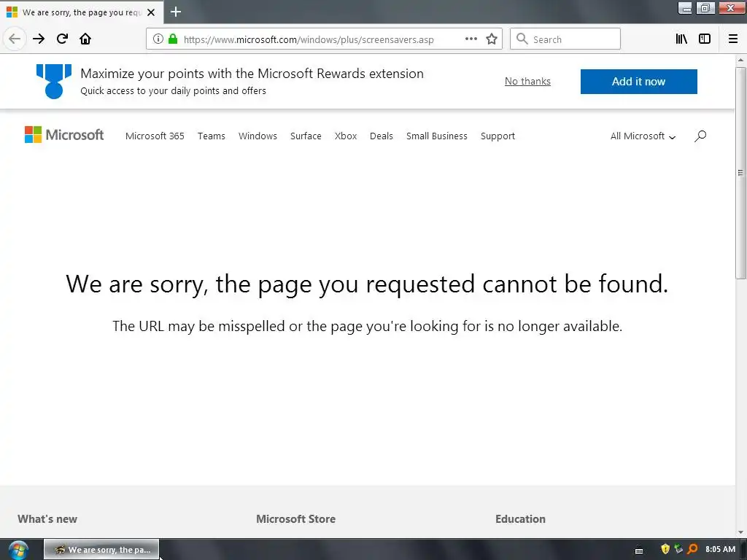This screenshot has width=747, height=560.
Task: Click the orange magnifier tray icon
Action: (693, 550)
